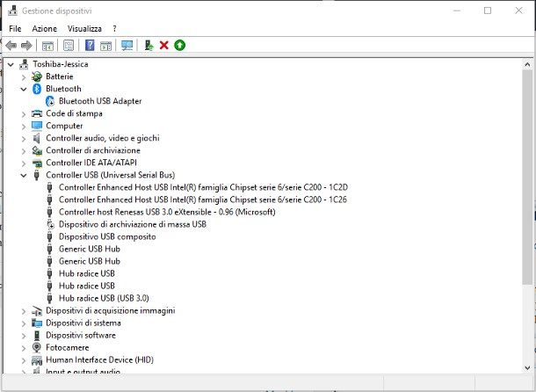Click the scrollbar up arrow

pos(527,64)
